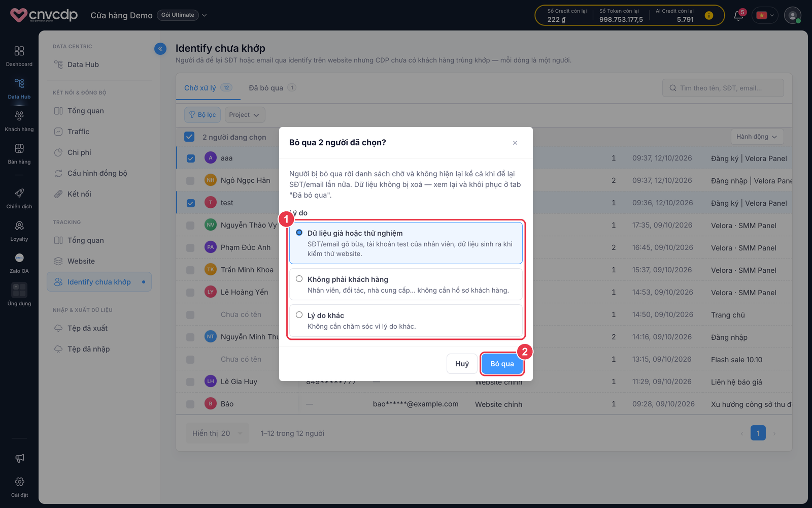Open Cấu hình đồng bộ menu item
Image resolution: width=812 pixels, height=508 pixels.
pyautogui.click(x=97, y=173)
